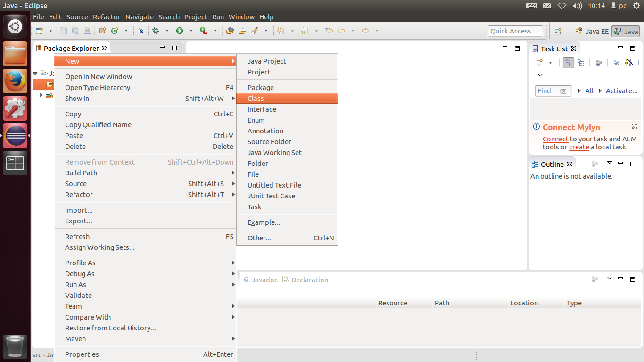Click the Next Annotation arrow icon
This screenshot has width=644, height=362.
point(280,31)
